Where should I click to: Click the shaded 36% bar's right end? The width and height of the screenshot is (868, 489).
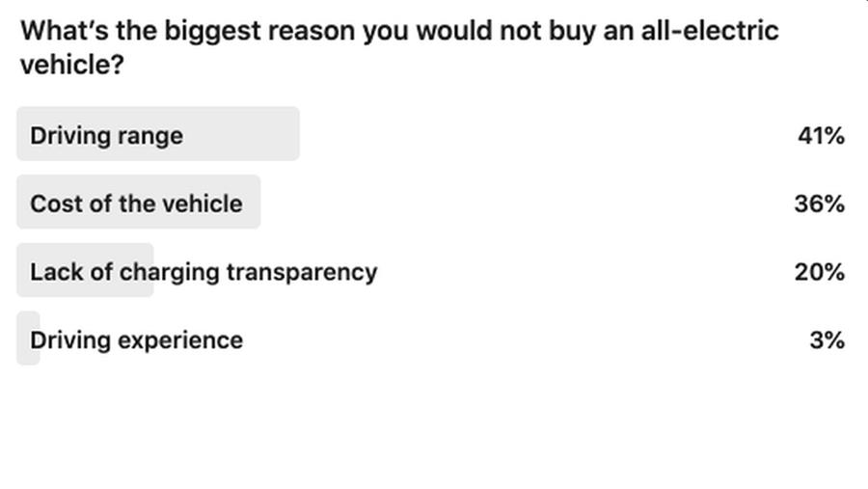point(253,203)
